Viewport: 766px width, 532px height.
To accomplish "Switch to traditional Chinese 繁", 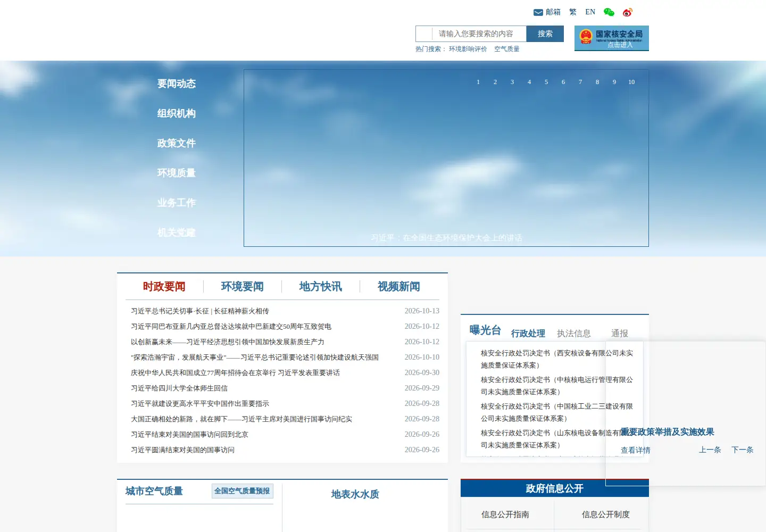I will [573, 12].
